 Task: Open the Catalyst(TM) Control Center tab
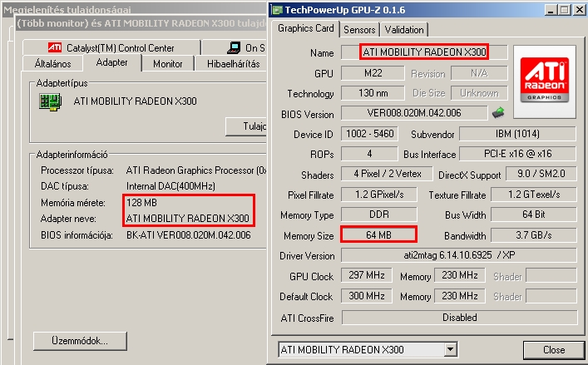pyautogui.click(x=111, y=47)
